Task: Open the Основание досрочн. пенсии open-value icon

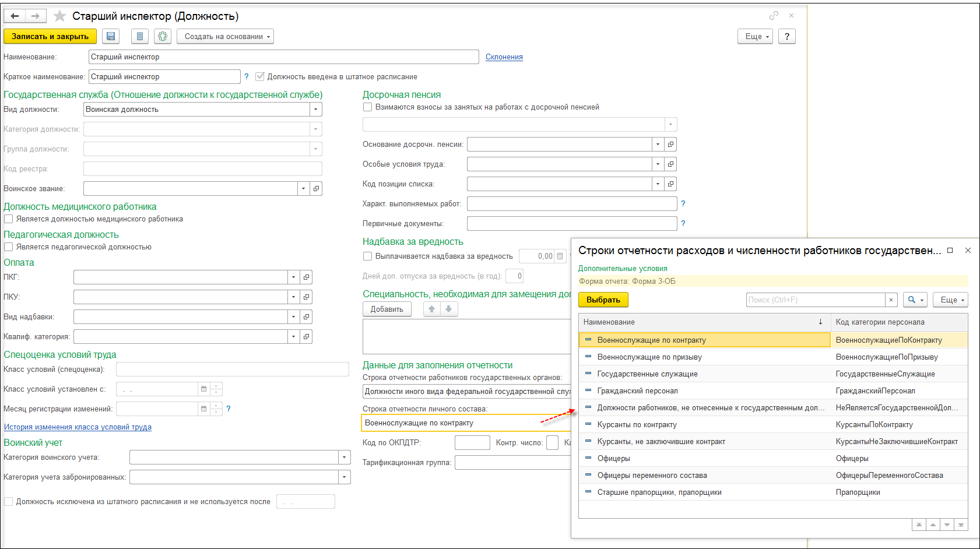Action: click(x=670, y=144)
